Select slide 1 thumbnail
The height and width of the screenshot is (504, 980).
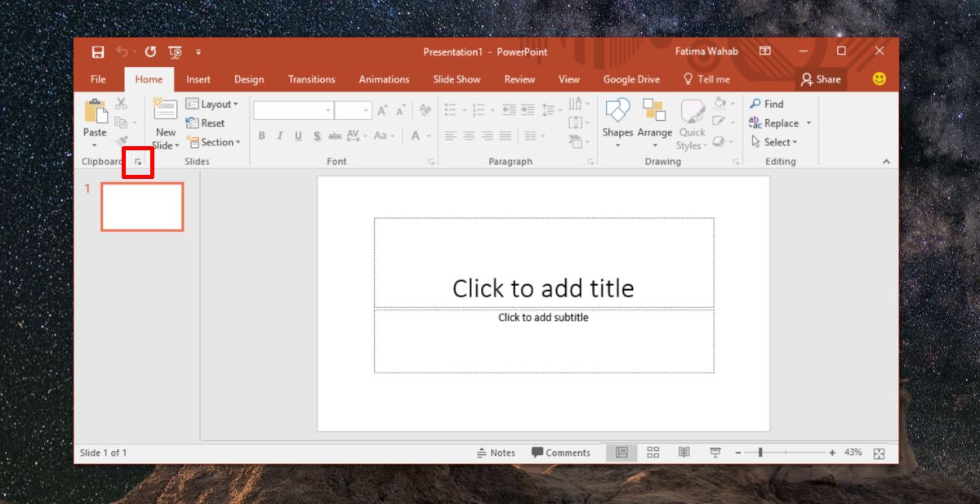coord(142,207)
